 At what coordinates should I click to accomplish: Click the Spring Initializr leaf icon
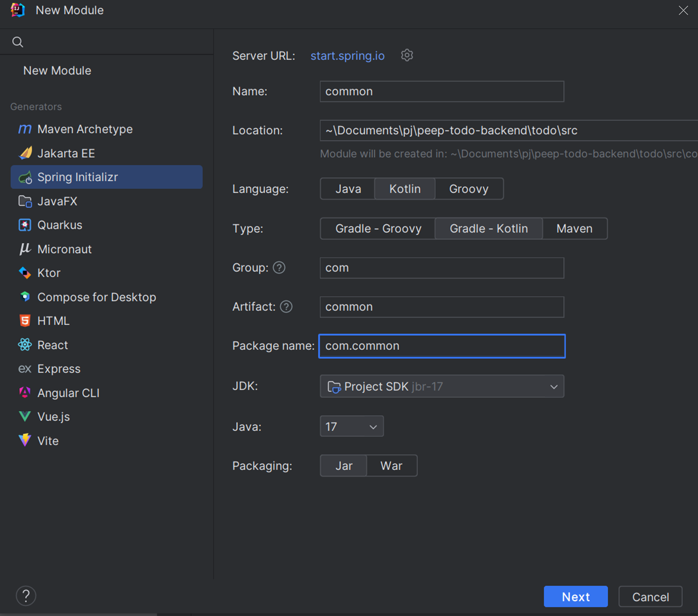click(x=25, y=177)
